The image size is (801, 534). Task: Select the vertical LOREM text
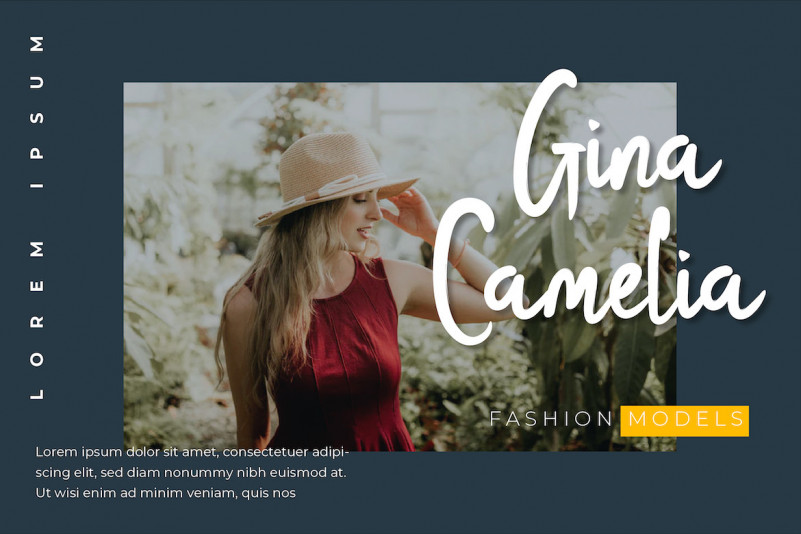(x=37, y=320)
